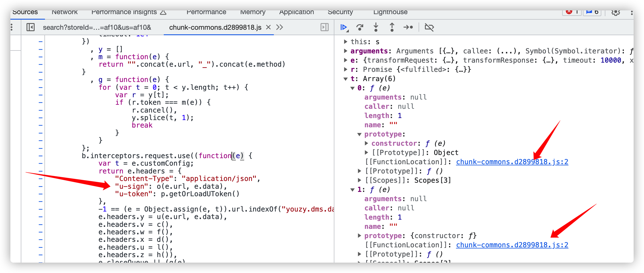Step over next function call

point(360,27)
